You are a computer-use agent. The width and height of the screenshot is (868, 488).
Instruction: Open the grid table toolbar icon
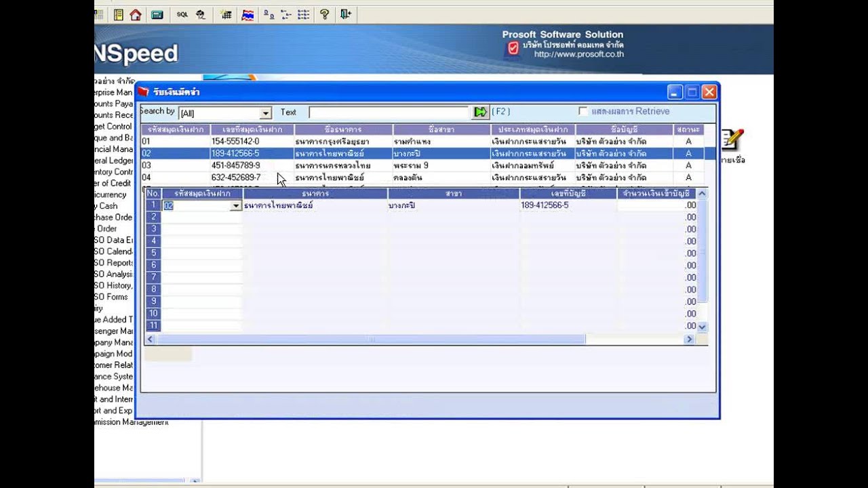tap(226, 14)
